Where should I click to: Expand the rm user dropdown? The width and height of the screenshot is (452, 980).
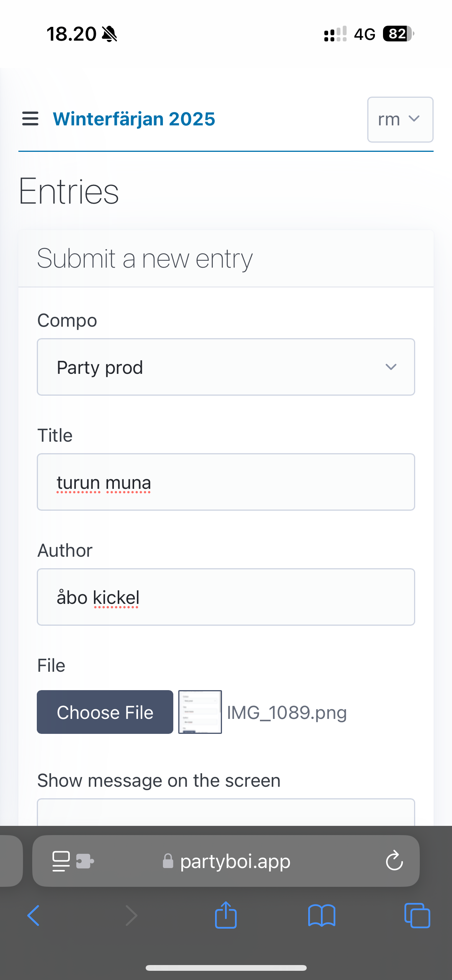coord(400,120)
